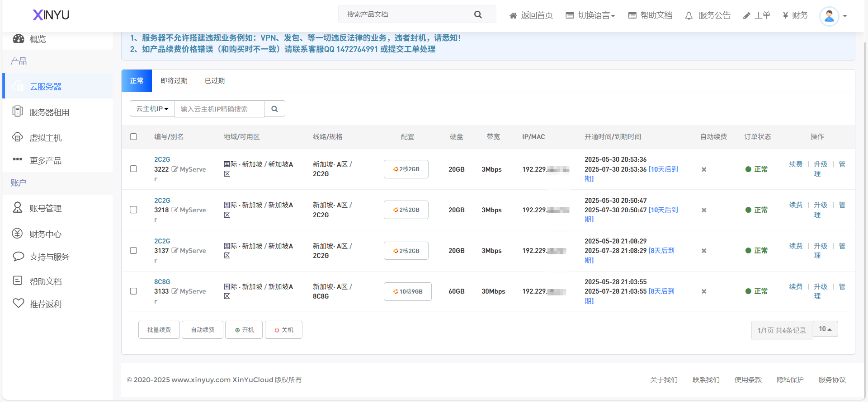Edit alias of server 3218
Screen dimensions: 868x402
point(175,210)
